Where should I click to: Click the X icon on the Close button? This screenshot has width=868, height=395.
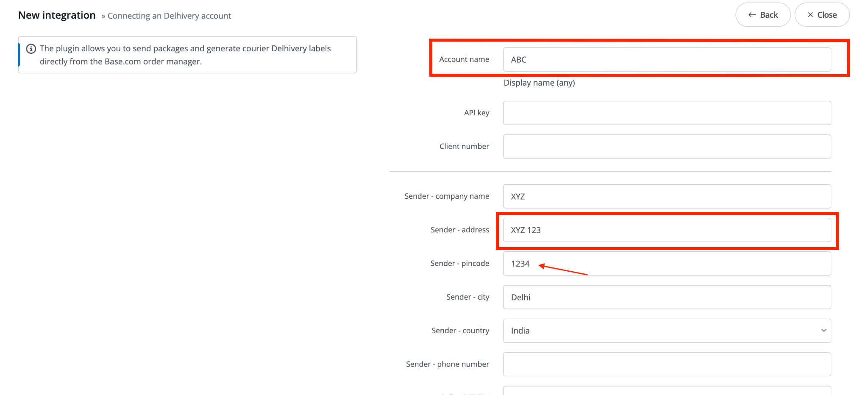click(x=810, y=15)
